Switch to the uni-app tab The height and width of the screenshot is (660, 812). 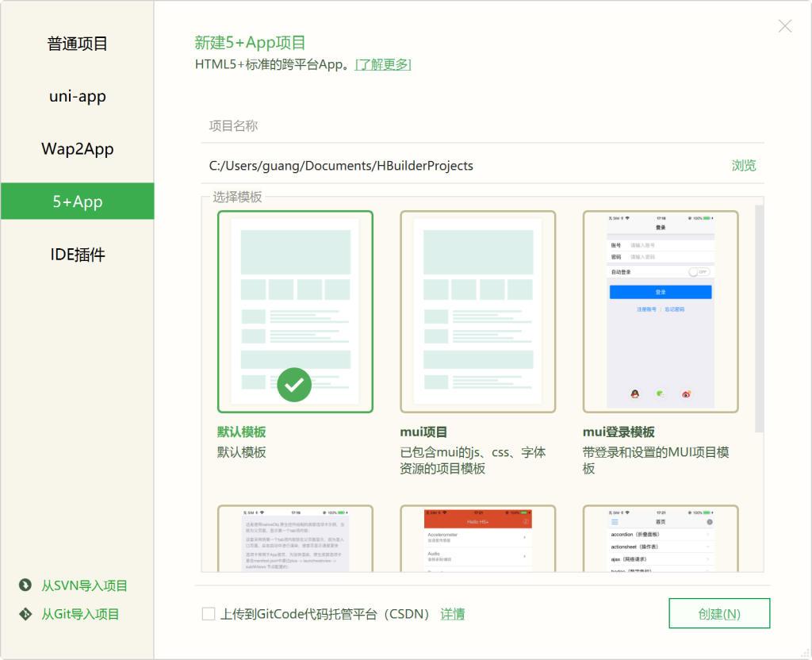tap(77, 96)
